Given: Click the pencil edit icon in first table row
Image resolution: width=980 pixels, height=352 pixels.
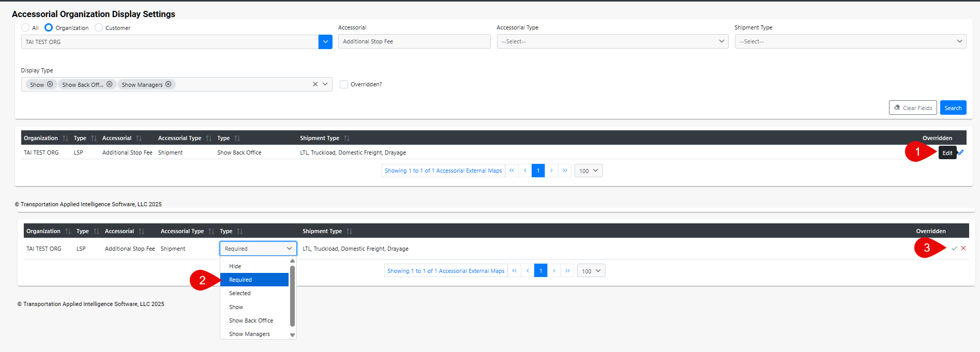Looking at the screenshot, I should click(961, 152).
